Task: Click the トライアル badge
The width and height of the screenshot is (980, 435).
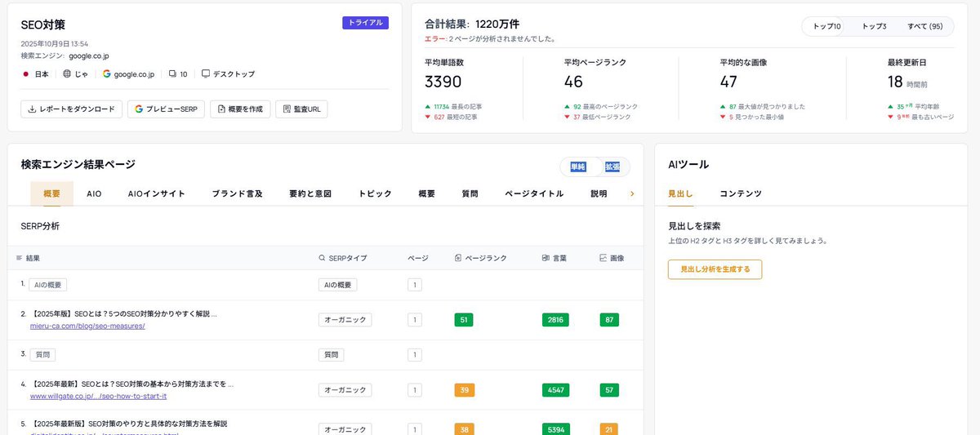Action: 365,23
